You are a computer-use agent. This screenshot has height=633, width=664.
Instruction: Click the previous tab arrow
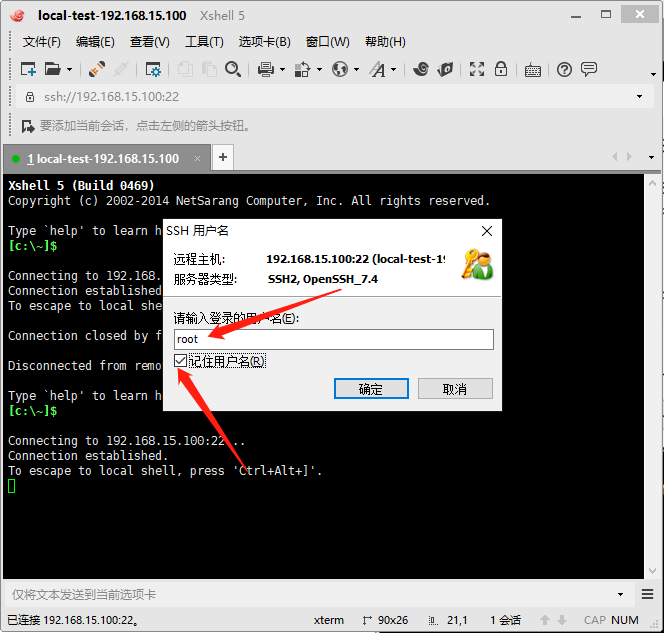tap(614, 157)
